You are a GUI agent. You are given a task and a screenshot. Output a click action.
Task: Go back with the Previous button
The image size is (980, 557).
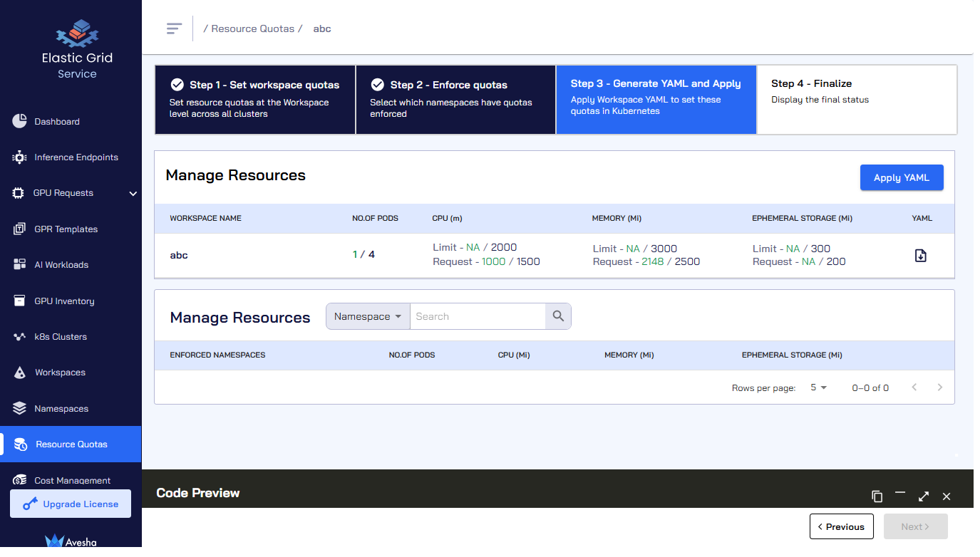(x=841, y=526)
